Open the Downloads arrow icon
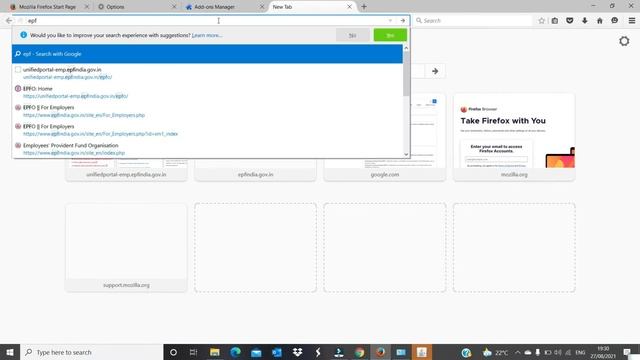Viewport: 640px width, 360px height. (x=585, y=20)
